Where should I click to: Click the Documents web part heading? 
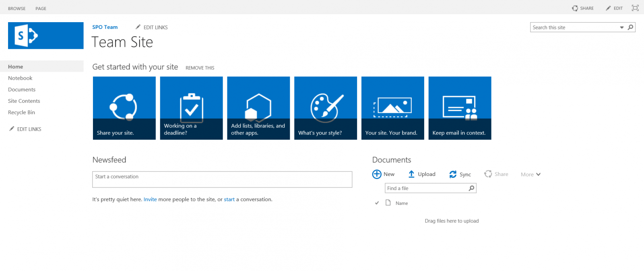392,160
